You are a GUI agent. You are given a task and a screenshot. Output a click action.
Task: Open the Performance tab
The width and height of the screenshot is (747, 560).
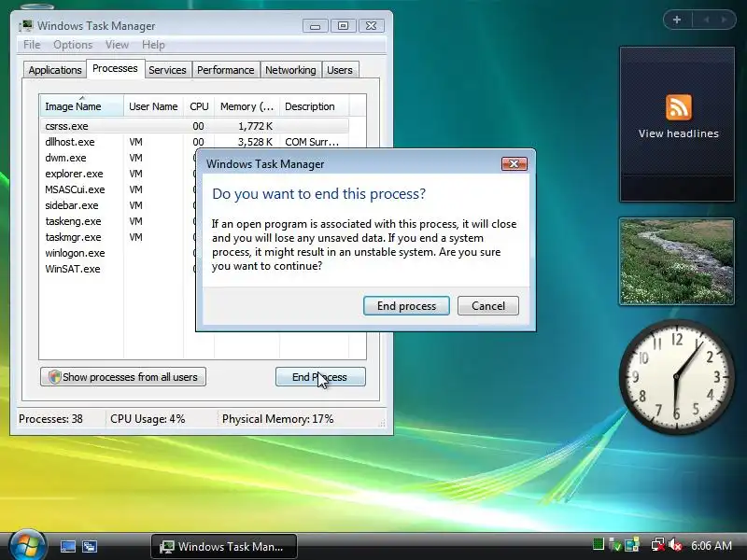pos(225,70)
